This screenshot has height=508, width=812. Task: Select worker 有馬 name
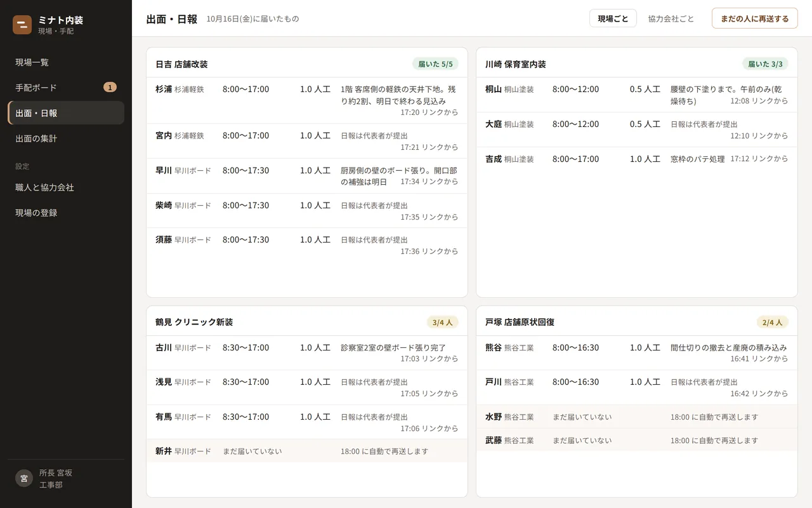[164, 417]
